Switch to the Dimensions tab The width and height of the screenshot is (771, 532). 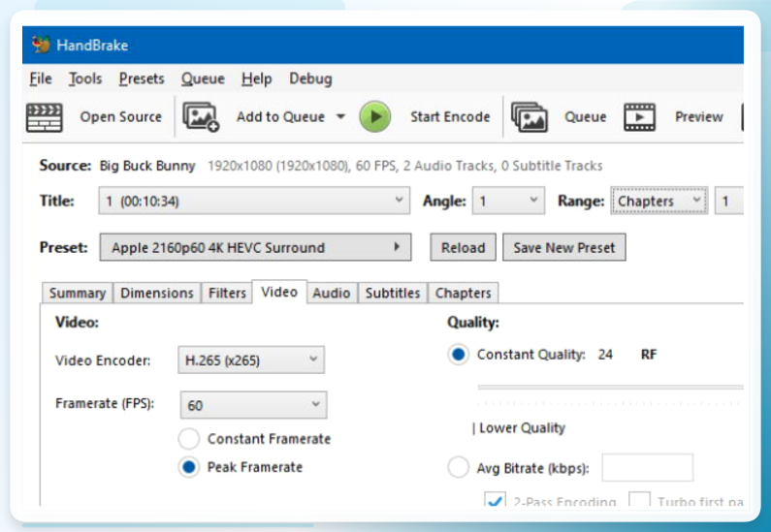(157, 293)
